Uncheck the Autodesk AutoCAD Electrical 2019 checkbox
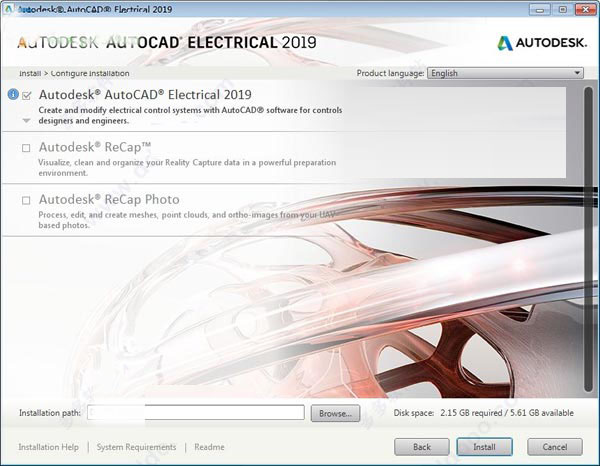The width and height of the screenshot is (600, 466). 26,95
